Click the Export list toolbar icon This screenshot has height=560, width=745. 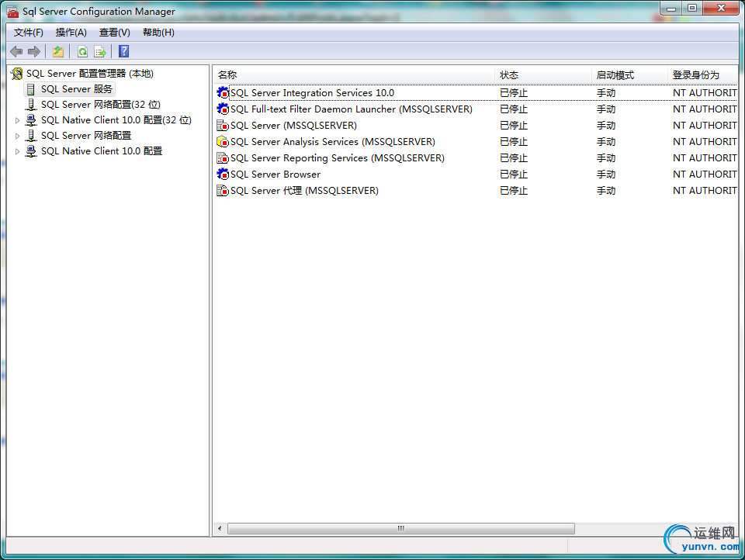100,51
